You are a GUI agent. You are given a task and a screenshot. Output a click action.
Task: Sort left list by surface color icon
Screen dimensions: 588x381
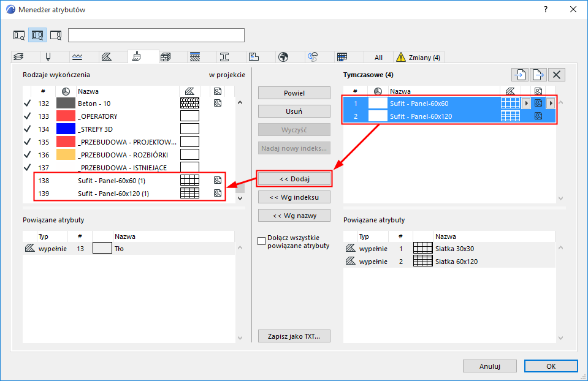[x=66, y=91]
